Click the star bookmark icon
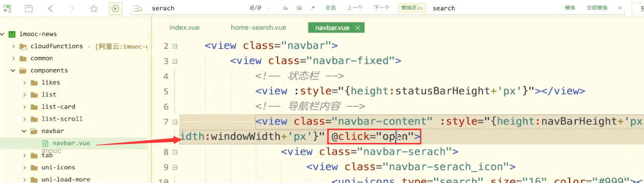The height and width of the screenshot is (183, 644). 94,8
